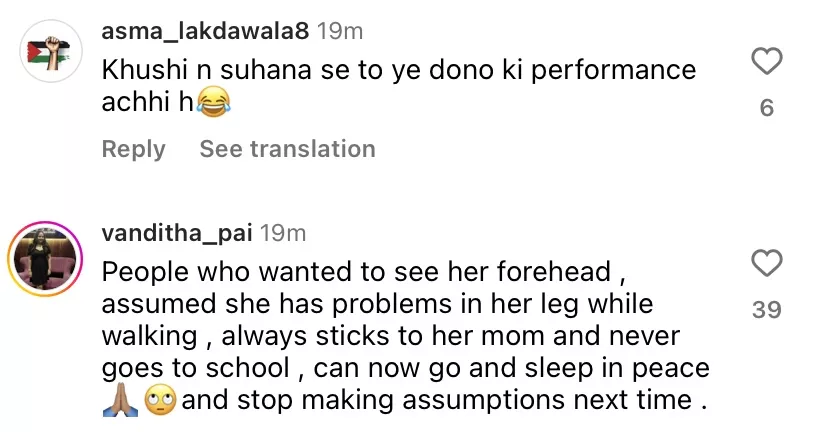Visit the vanditha_pai username link
This screenshot has height=432, width=817.
tap(177, 233)
